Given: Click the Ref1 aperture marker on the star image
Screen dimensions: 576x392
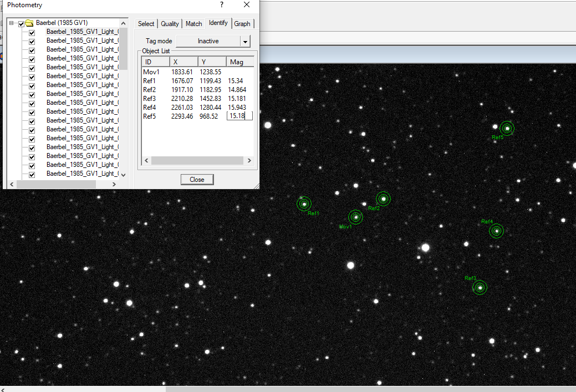Looking at the screenshot, I should pyautogui.click(x=304, y=204).
